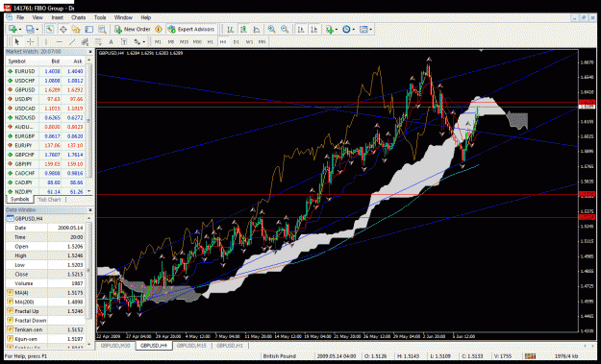Select GBPUSD row in Market Watch
The image size is (601, 364).
(x=45, y=90)
